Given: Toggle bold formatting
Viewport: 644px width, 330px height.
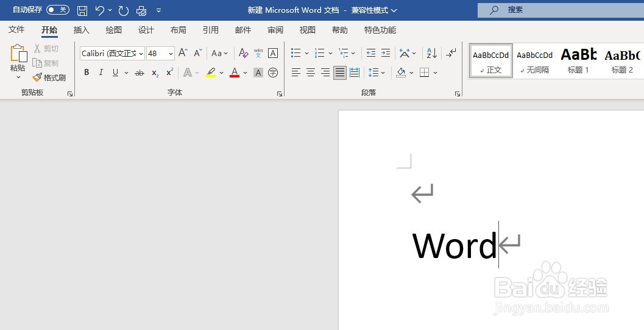Looking at the screenshot, I should pos(87,73).
